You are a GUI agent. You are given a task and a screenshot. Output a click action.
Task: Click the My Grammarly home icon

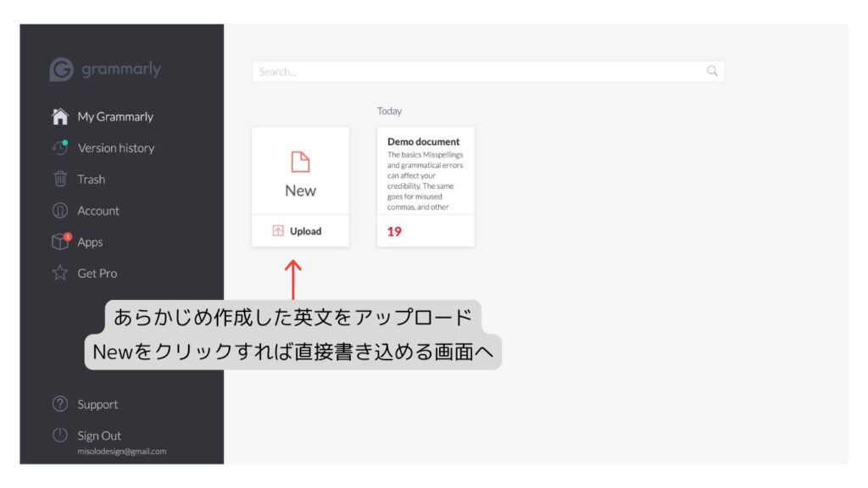point(60,117)
